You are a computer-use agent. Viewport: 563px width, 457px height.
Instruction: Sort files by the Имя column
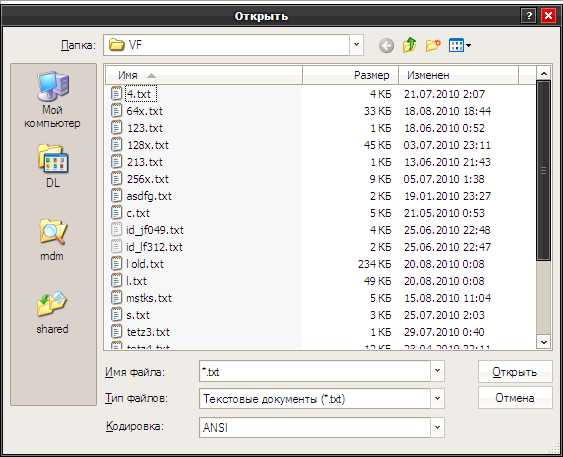[204, 75]
